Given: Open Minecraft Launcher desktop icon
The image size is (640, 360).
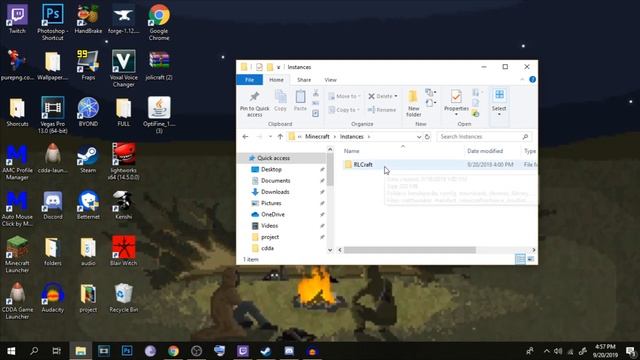Looking at the screenshot, I should 17,254.
